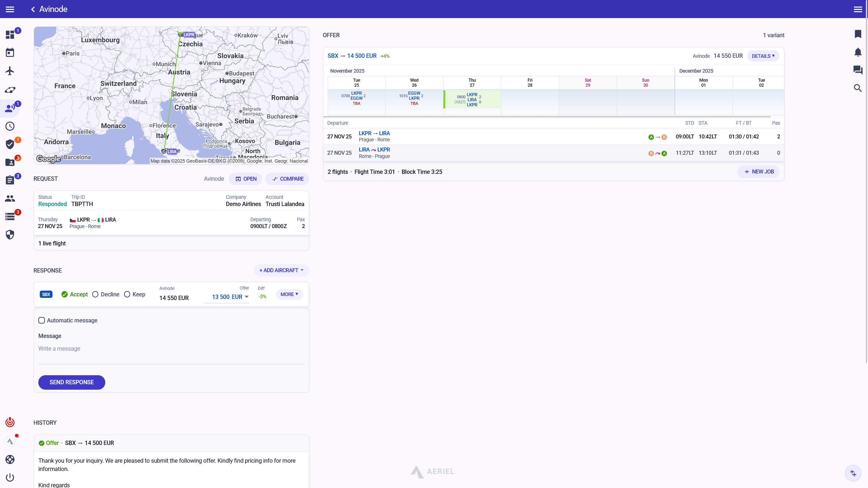The height and width of the screenshot is (488, 868).
Task: Expand the DETAILS dropdown in offer
Action: click(x=763, y=56)
